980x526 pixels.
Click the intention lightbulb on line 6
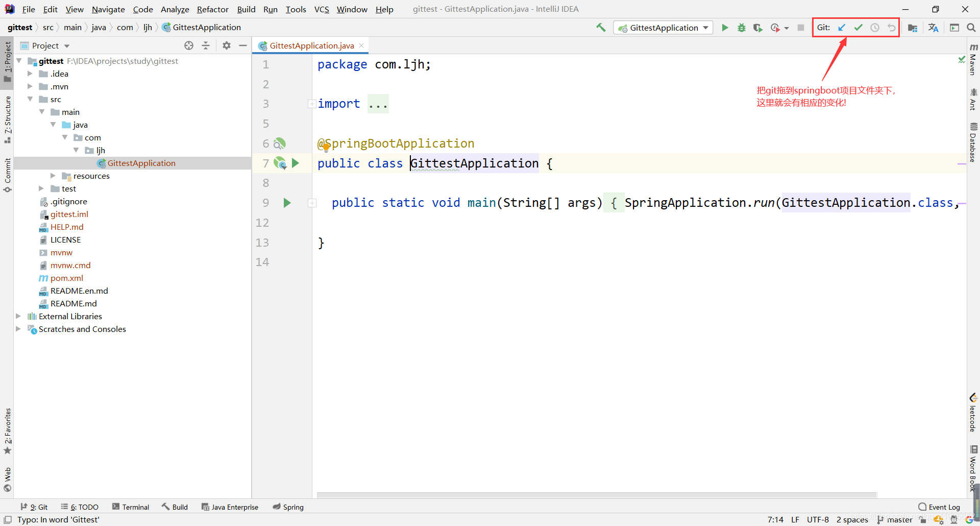[x=326, y=148]
